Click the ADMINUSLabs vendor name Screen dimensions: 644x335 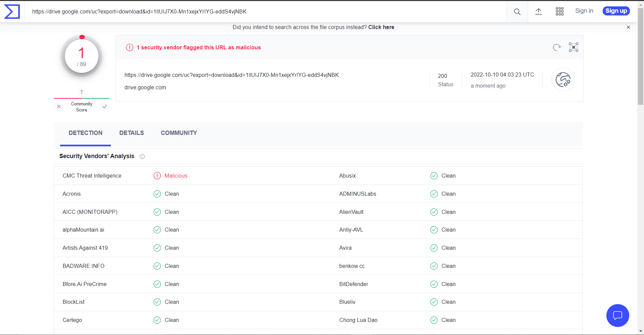point(358,194)
